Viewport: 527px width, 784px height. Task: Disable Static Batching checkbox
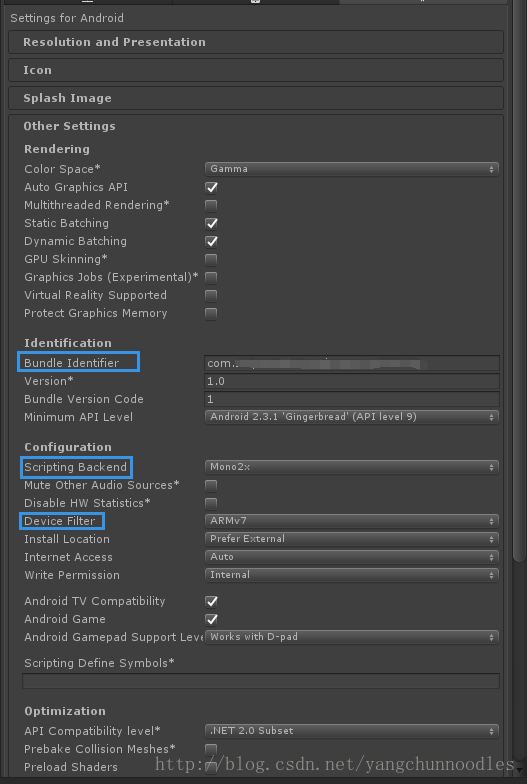point(211,224)
